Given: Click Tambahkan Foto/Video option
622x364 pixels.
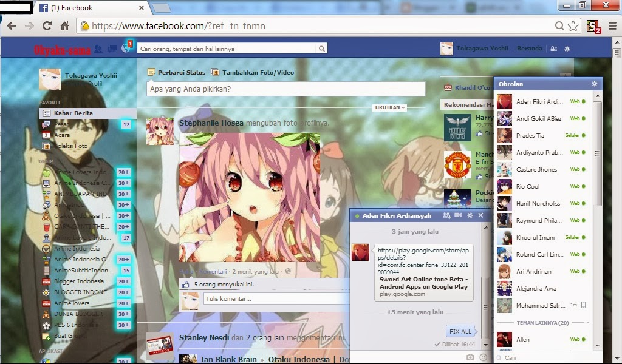Looking at the screenshot, I should point(254,72).
